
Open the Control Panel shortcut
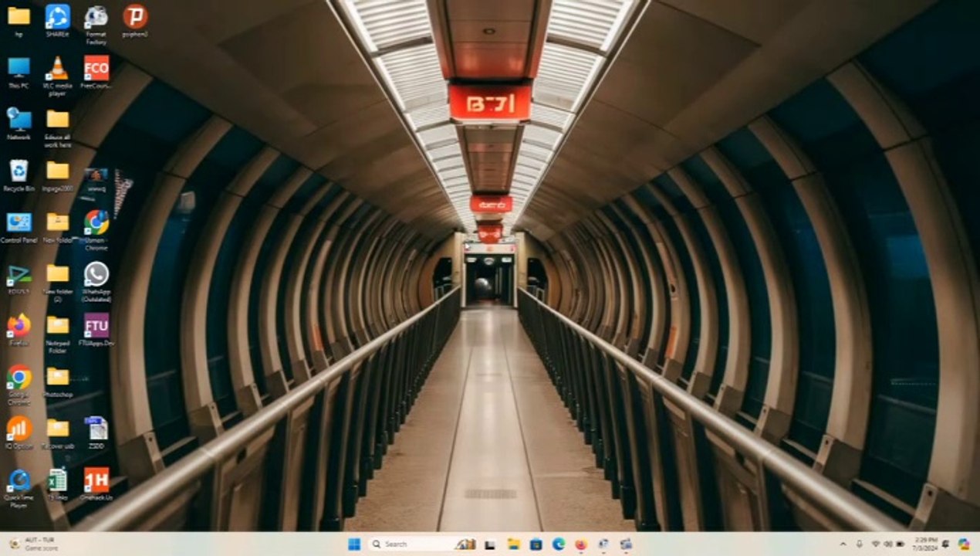19,227
